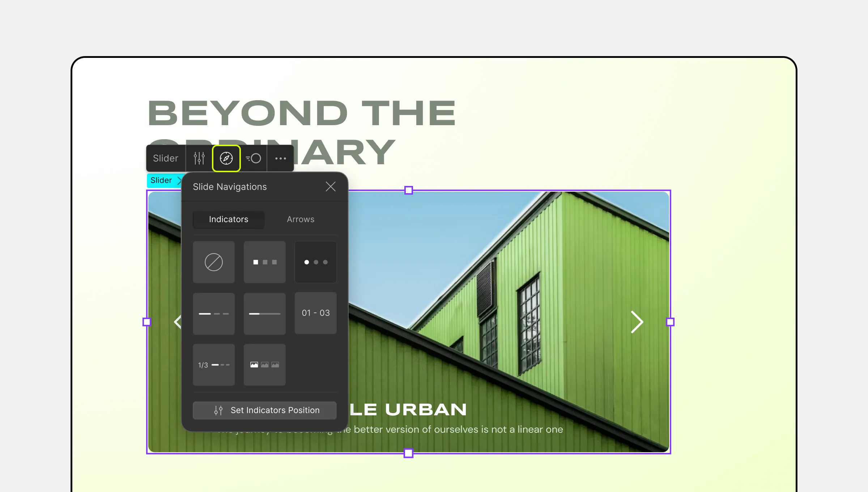This screenshot has width=868, height=492.
Task: Switch to the Indicators tab
Action: [228, 219]
